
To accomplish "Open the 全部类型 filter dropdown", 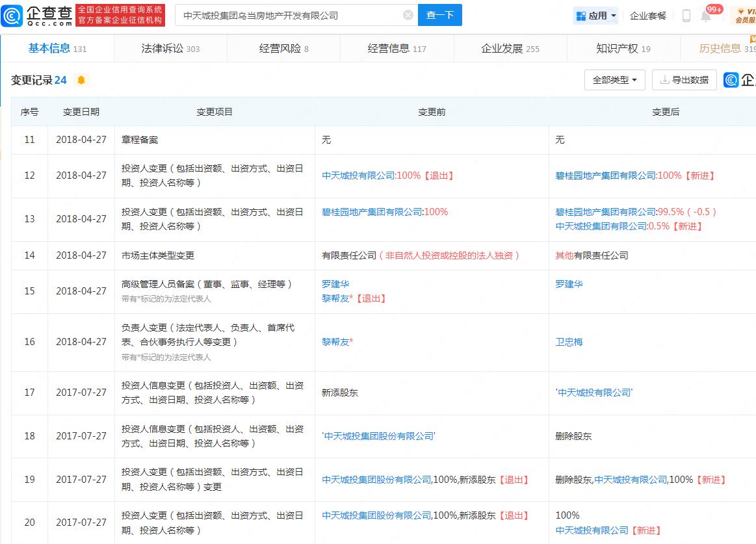I will pyautogui.click(x=614, y=79).
